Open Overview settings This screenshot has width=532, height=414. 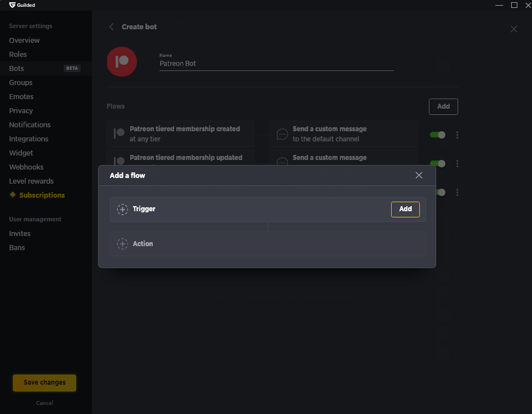click(x=24, y=41)
